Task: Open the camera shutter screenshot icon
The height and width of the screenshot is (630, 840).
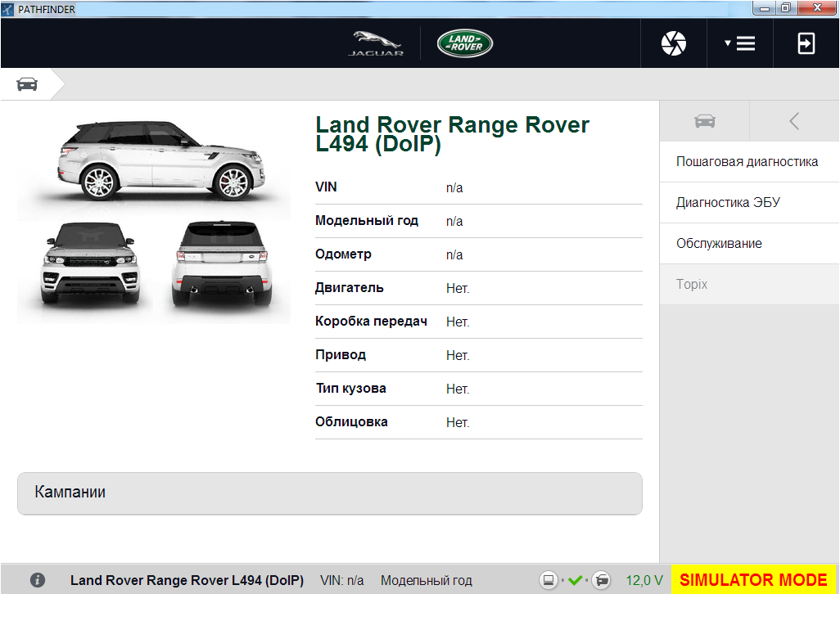Action: 674,43
